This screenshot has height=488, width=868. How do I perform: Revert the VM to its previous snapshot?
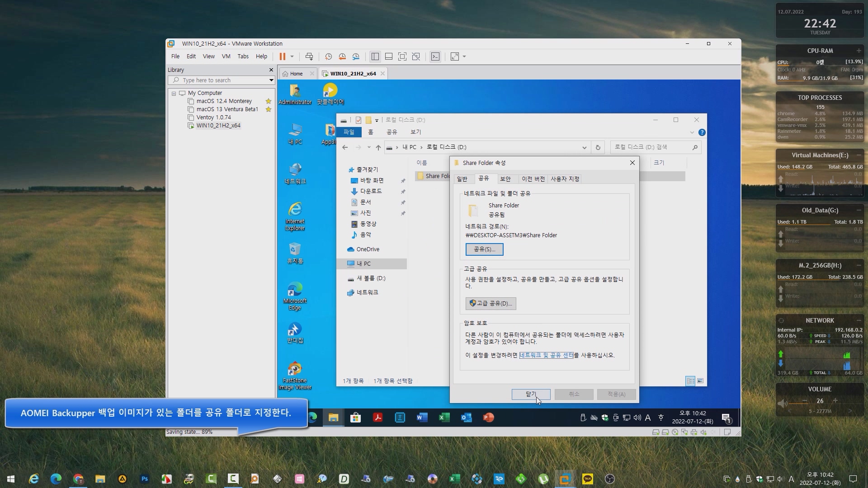pos(342,56)
